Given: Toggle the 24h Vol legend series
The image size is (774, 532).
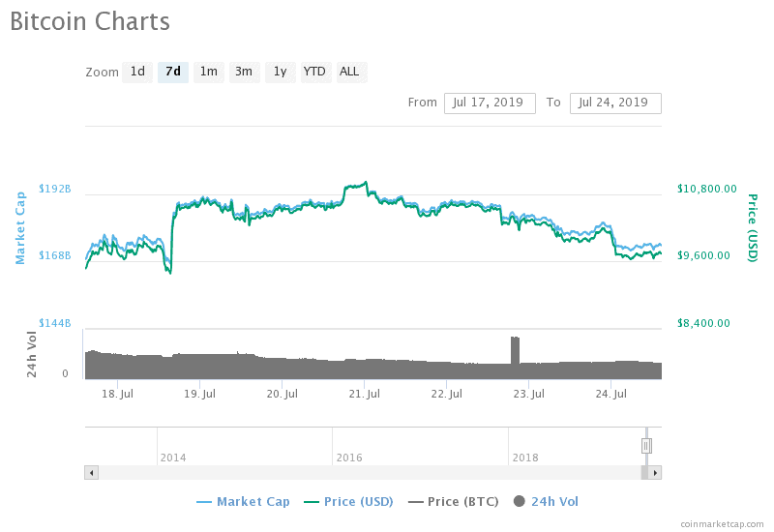Looking at the screenshot, I should [546, 502].
